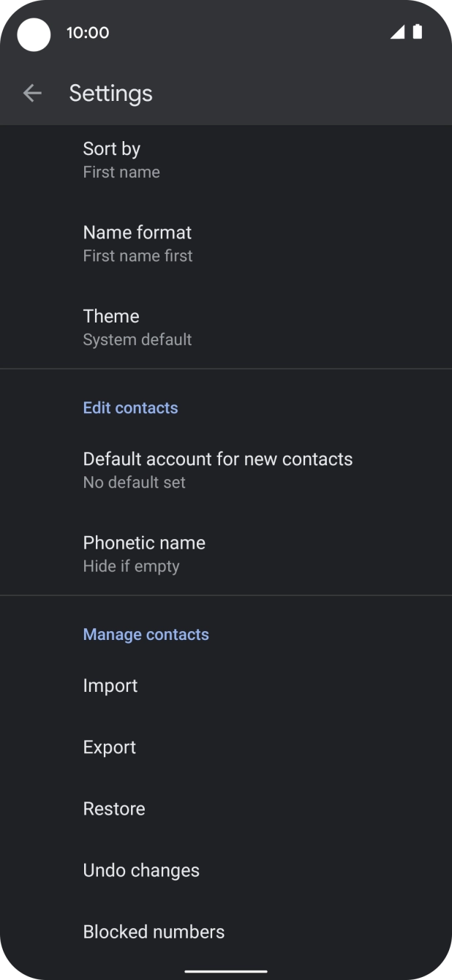Tap the cellular signal icon
452x980 pixels.
[397, 31]
